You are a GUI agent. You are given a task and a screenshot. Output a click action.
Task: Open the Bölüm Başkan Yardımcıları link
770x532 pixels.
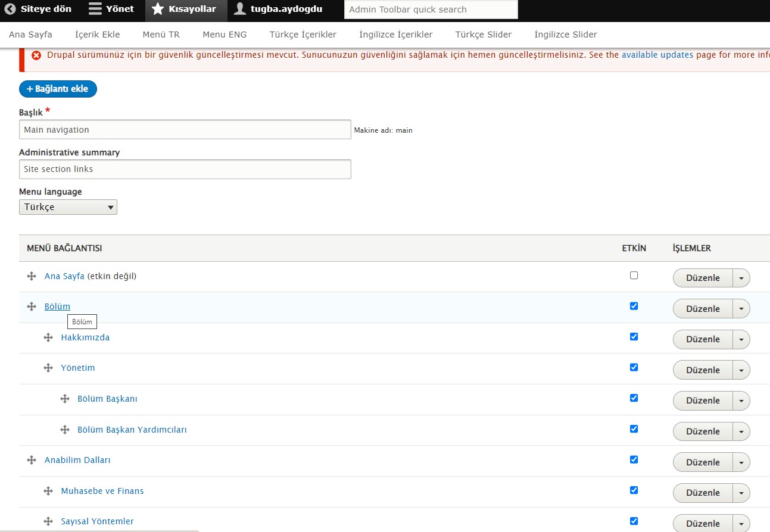tap(132, 430)
